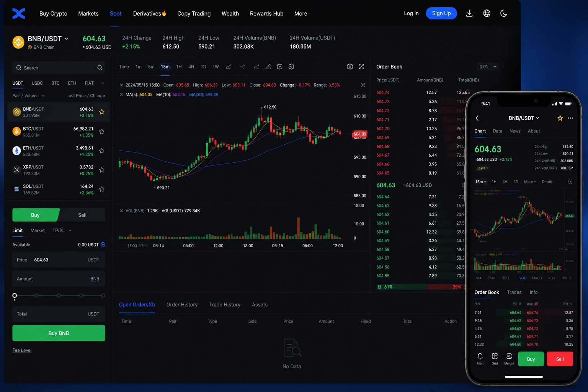Screen dimensions: 588x392
Task: Open the app download icon
Action: click(x=469, y=13)
